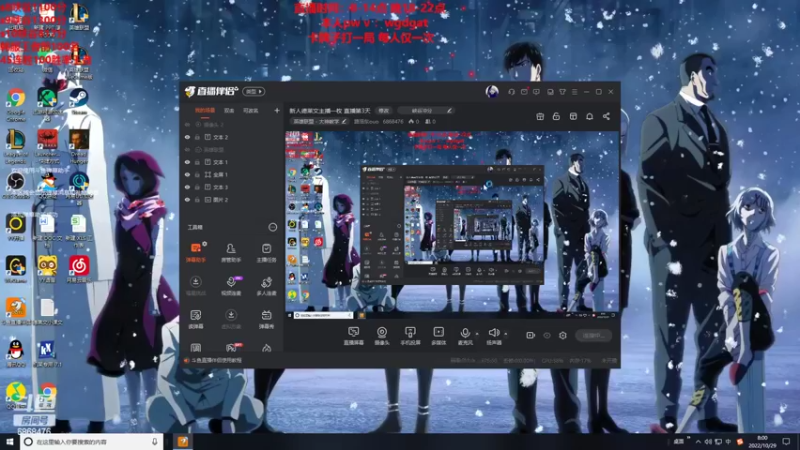
Task: Open the 主播任务 tool
Action: pos(266,252)
